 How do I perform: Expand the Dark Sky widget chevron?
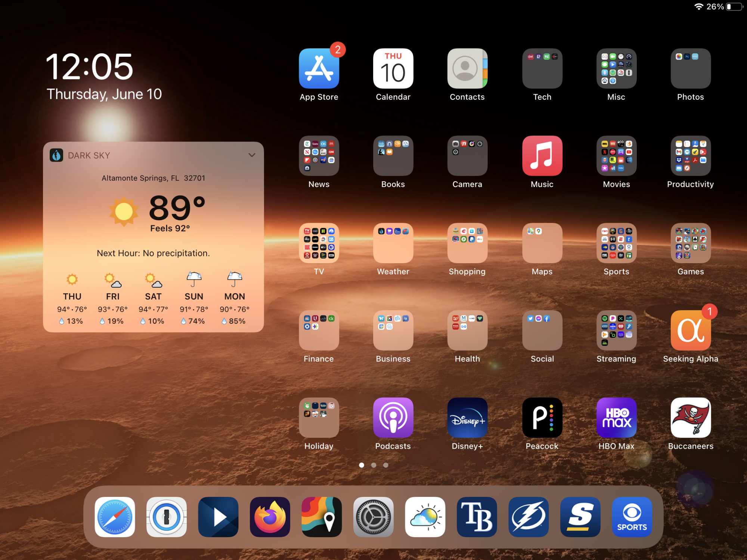pos(252,155)
